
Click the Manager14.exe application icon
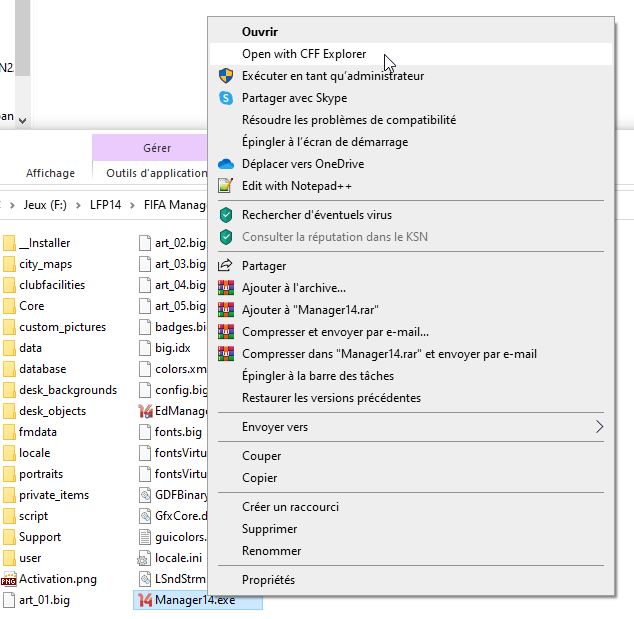coord(145,600)
